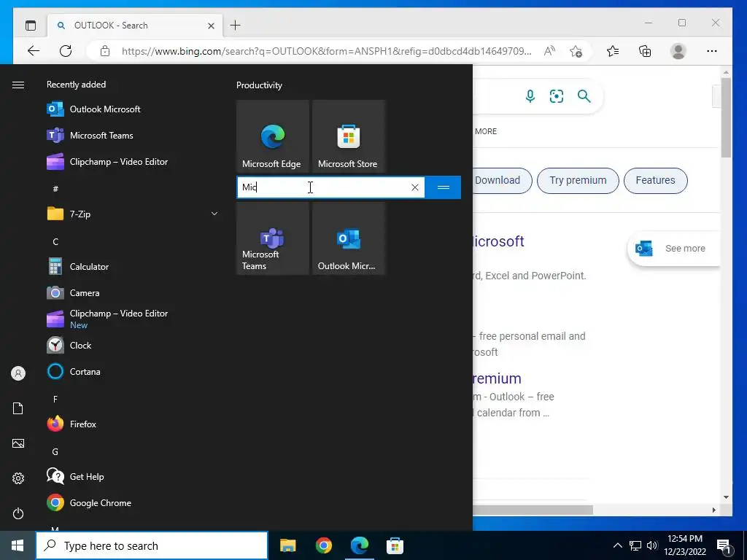The height and width of the screenshot is (560, 747).
Task: Refresh the Bing page
Action: (x=66, y=51)
